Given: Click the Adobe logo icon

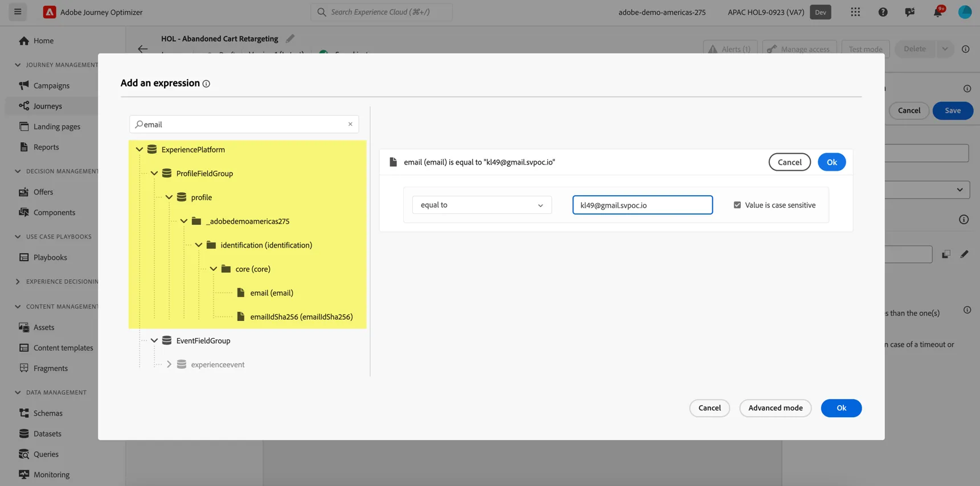Looking at the screenshot, I should click(50, 12).
